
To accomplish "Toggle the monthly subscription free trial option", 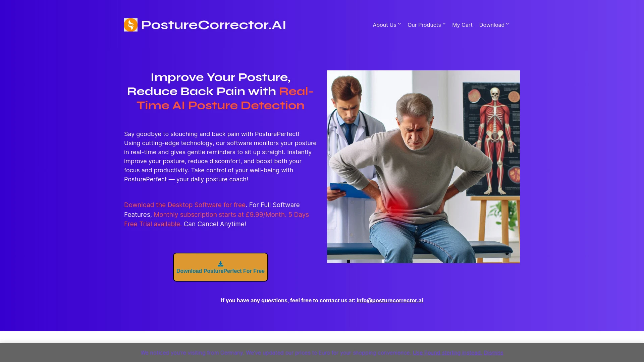I will tap(216, 219).
